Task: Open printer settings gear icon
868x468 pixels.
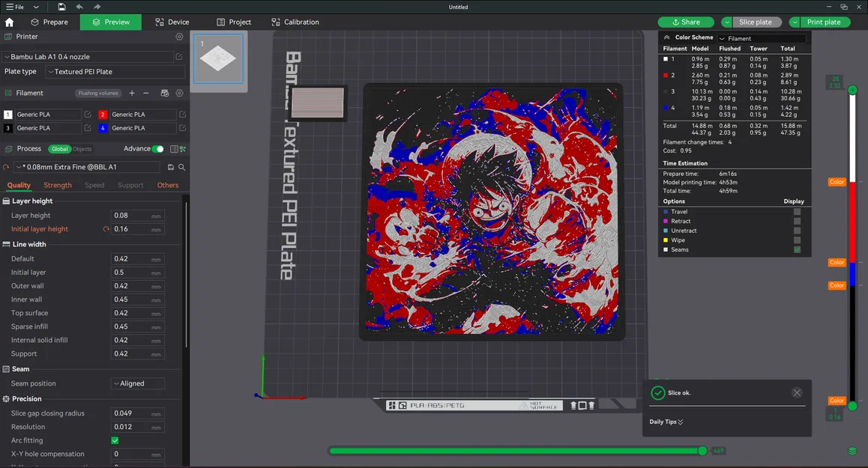Action: point(179,37)
